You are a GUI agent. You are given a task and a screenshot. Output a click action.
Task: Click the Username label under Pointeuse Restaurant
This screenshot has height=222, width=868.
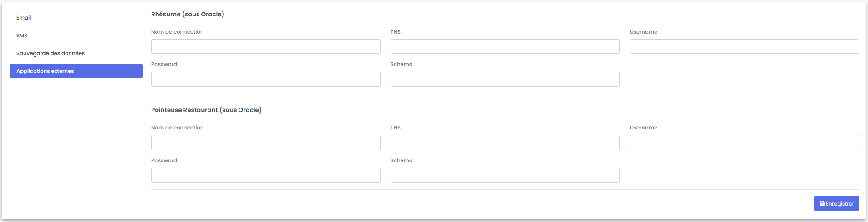pos(643,128)
